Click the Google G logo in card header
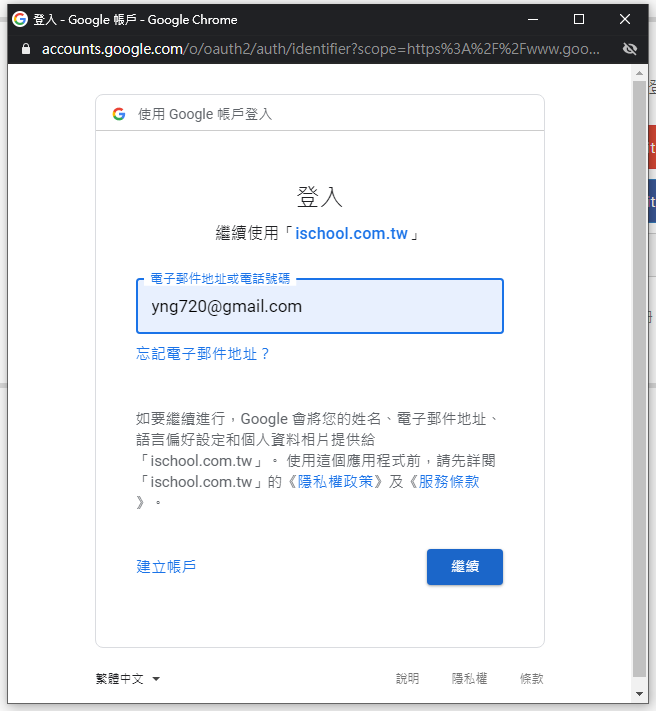 119,114
